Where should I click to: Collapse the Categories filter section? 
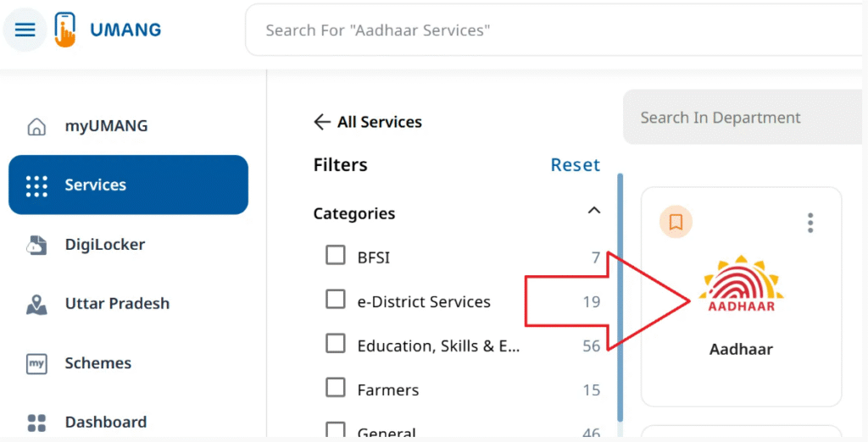pyautogui.click(x=594, y=211)
